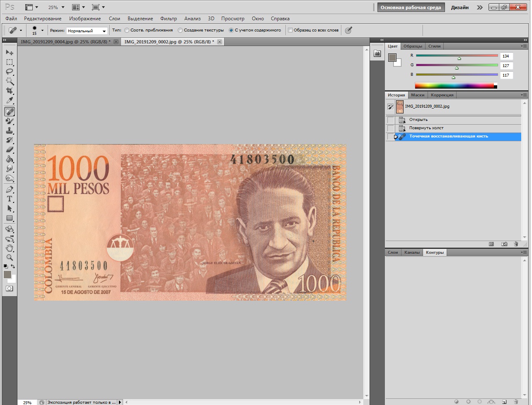Select the Eraser tool
Viewport: 532px width, 405px height.
[10, 149]
